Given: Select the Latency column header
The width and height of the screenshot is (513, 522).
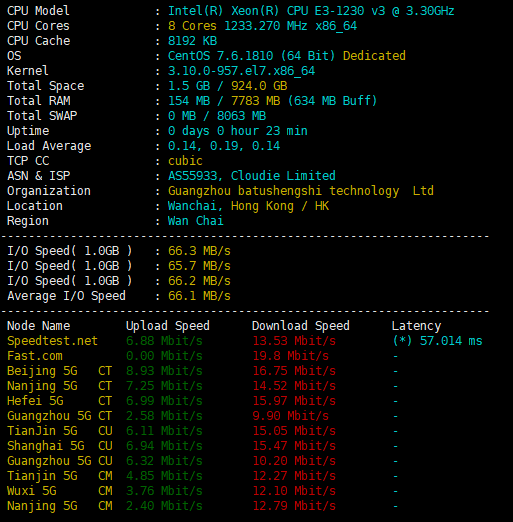Looking at the screenshot, I should 416,326.
